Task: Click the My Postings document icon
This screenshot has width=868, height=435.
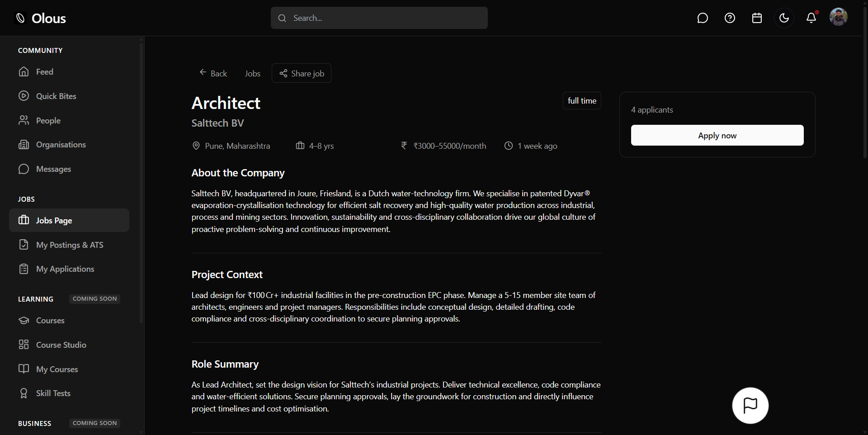Action: [x=24, y=245]
